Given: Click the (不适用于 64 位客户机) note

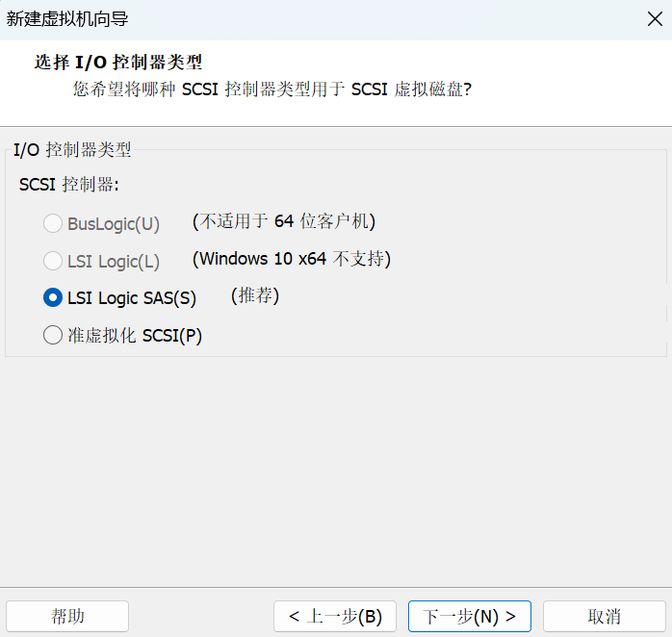Looking at the screenshot, I should coord(283,222).
